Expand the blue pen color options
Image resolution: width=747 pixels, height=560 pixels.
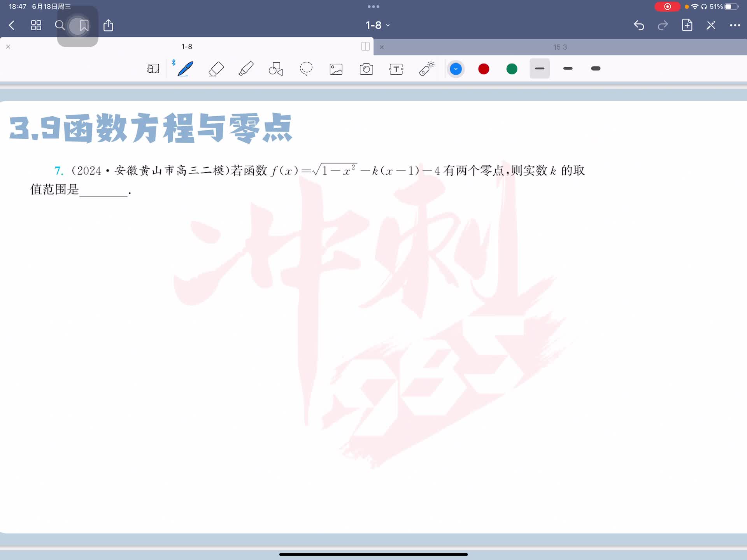coord(456,69)
